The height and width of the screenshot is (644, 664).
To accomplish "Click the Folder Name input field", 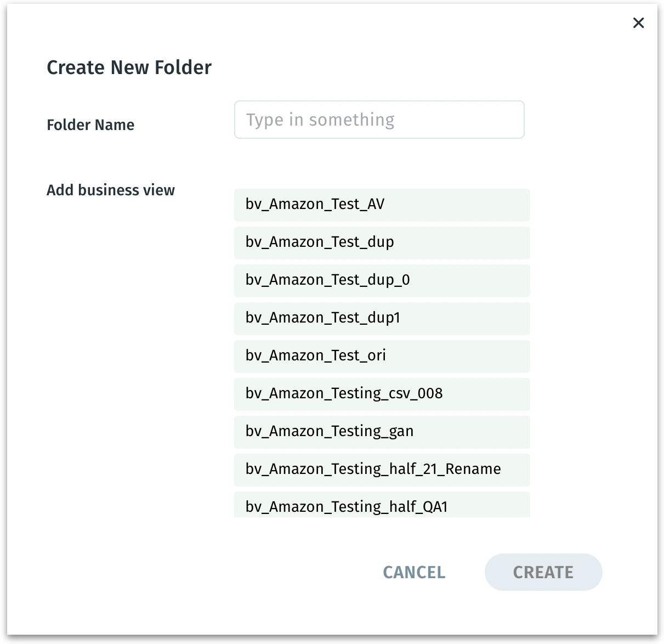I will tap(379, 120).
